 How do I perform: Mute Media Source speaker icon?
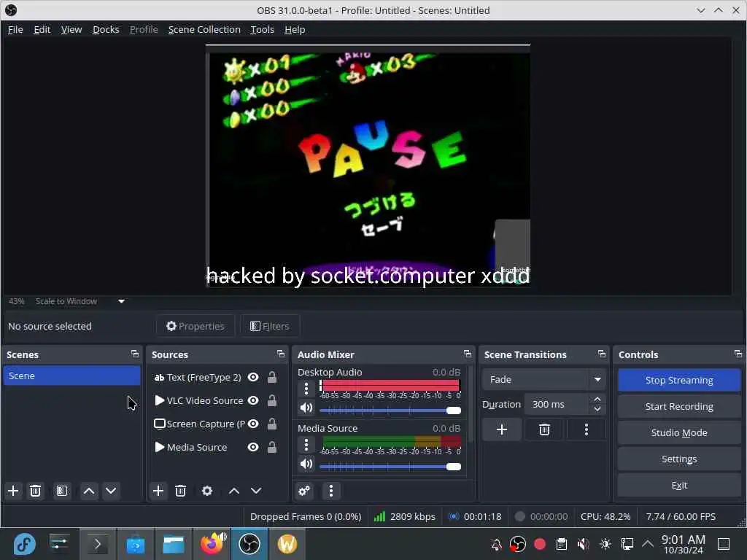306,464
